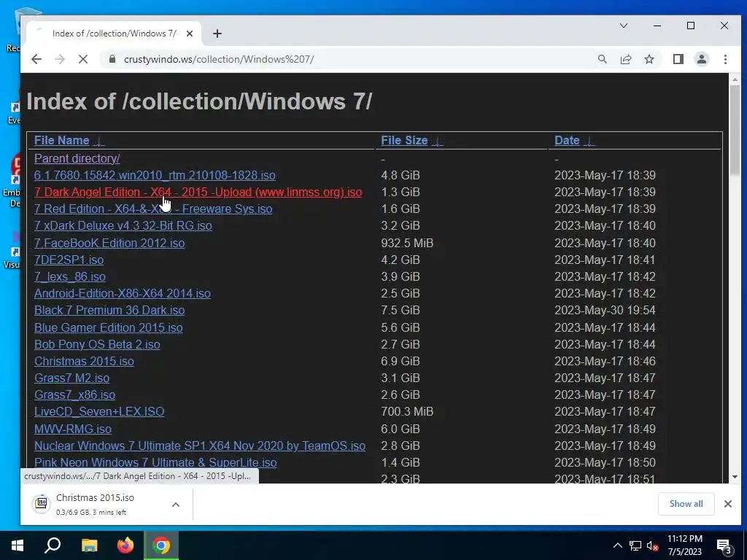The width and height of the screenshot is (747, 560).
Task: Click the scrollbar down arrow
Action: tap(735, 477)
